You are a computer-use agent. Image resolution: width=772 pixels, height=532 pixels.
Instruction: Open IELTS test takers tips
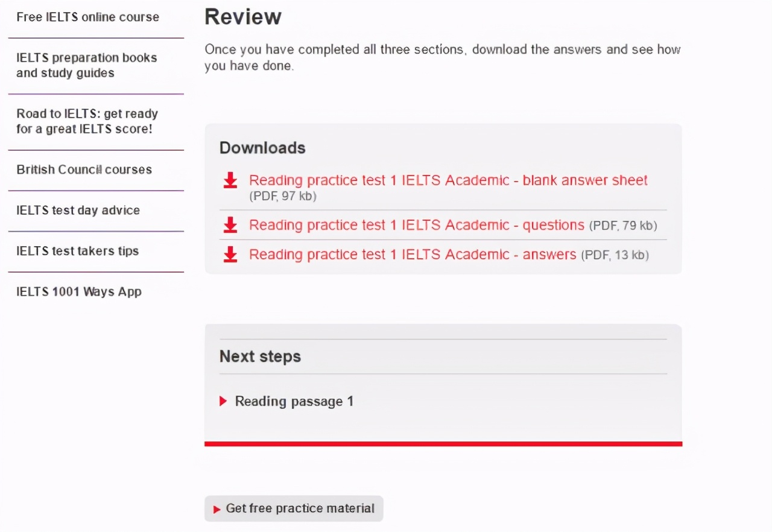coord(77,251)
